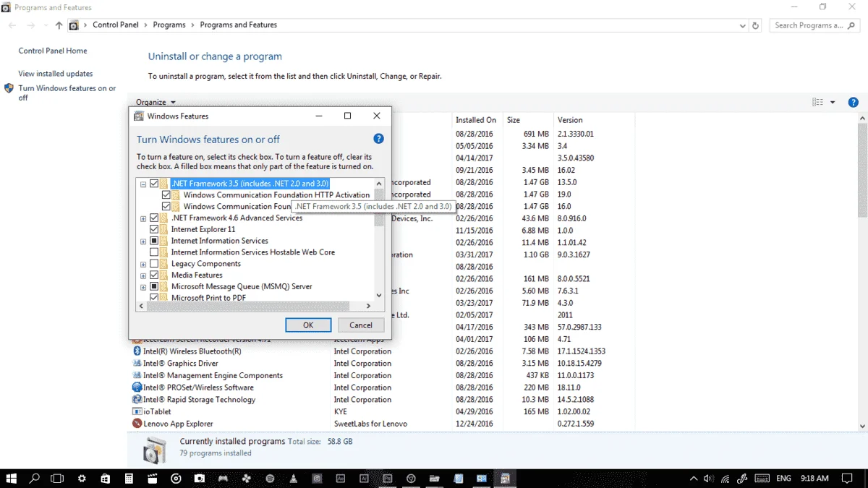The image size is (868, 488).
Task: Expand Internet Information Services tree node
Action: click(143, 241)
